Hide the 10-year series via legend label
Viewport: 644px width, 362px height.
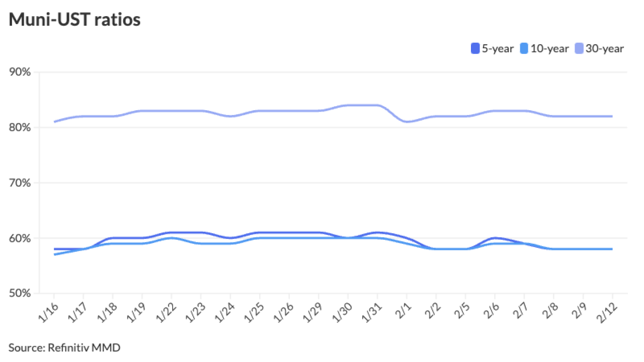pos(550,49)
